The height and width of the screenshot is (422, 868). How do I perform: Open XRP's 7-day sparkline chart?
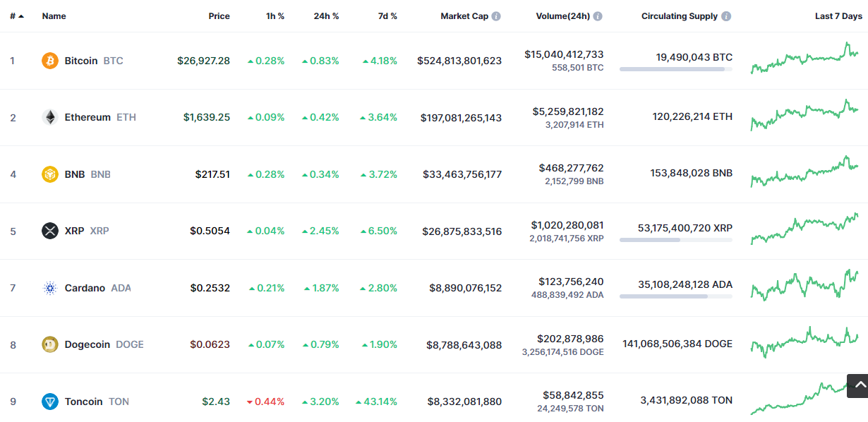804,229
